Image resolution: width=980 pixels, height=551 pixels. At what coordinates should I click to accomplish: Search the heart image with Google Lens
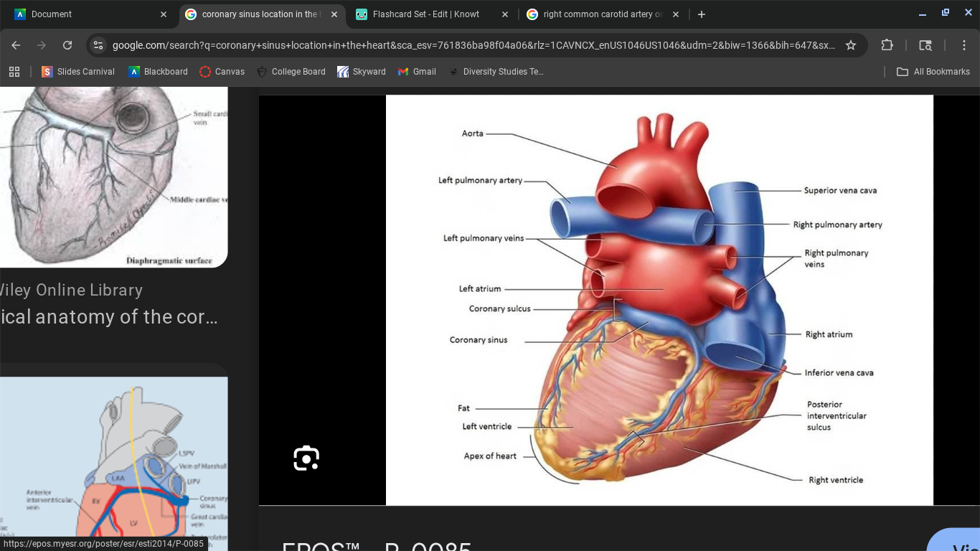(x=306, y=458)
